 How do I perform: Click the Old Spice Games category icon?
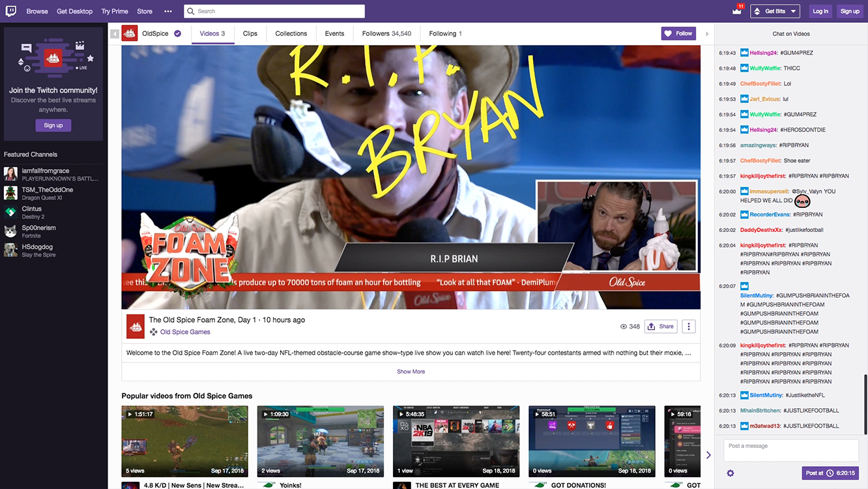coord(154,332)
